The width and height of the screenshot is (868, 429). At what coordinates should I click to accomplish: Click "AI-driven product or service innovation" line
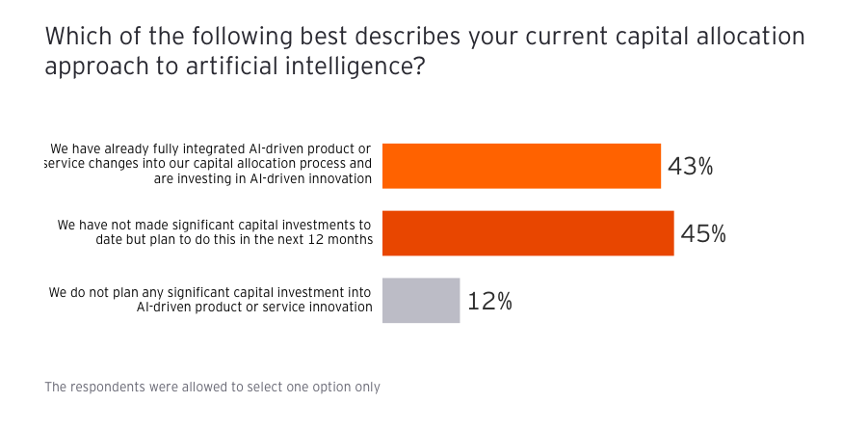(254, 308)
